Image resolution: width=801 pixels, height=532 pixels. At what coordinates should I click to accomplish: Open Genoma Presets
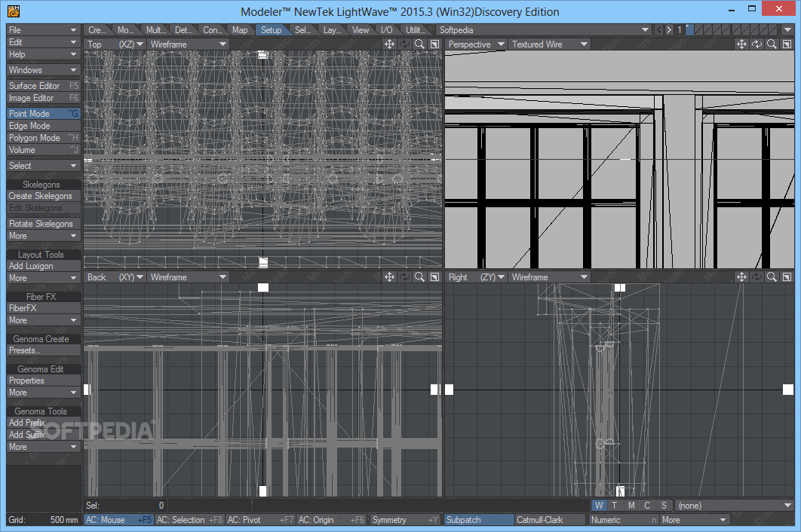[x=44, y=350]
